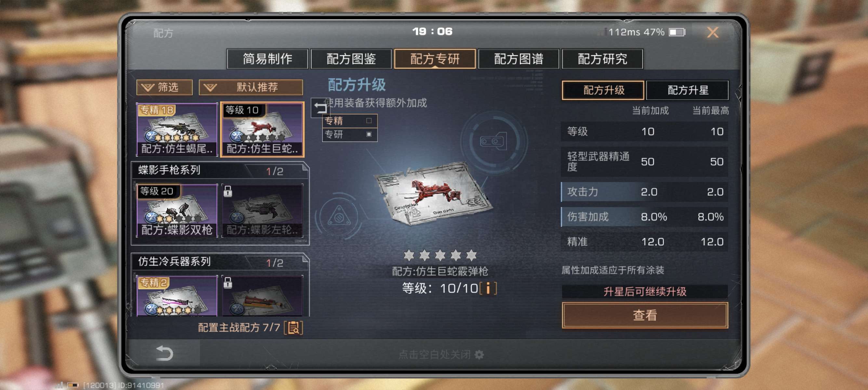Click the return arrow icon above 专精 option
This screenshot has width=868, height=390.
320,108
